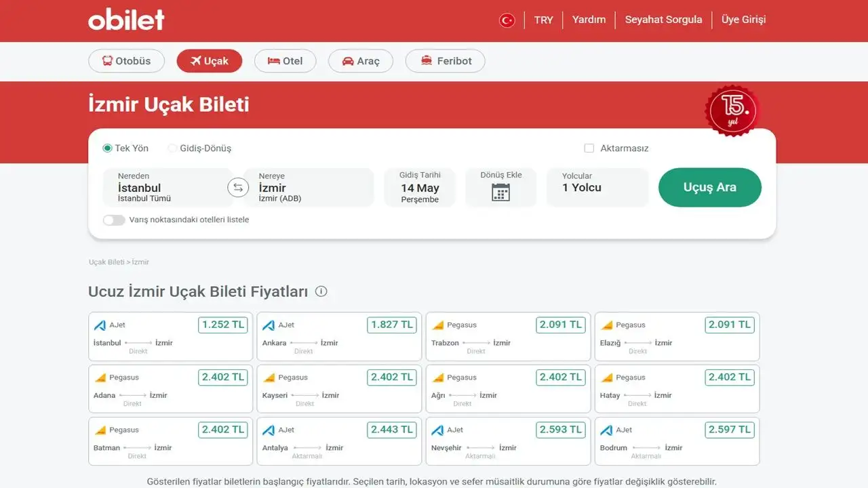Viewport: 868px width, 488px height.
Task: Select the 2.402 TL Hatay–İzmir price
Action: (730, 377)
